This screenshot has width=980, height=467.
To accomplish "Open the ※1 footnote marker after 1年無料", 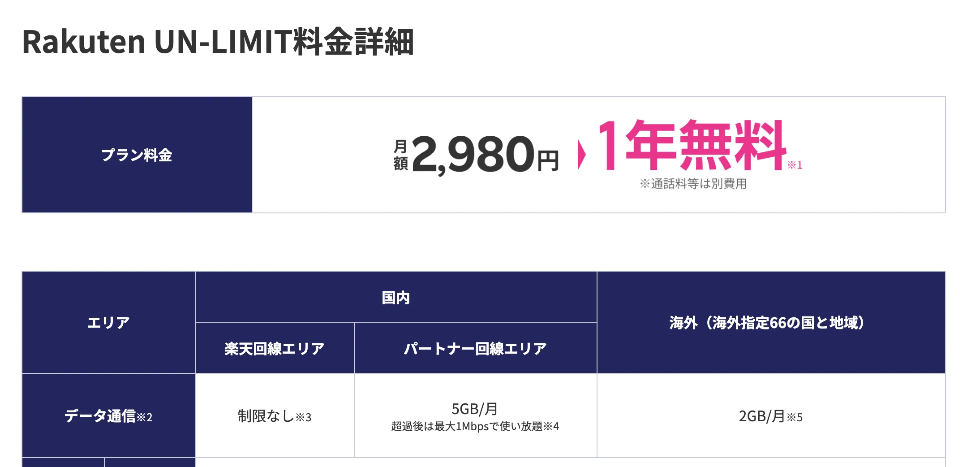I will pyautogui.click(x=795, y=165).
